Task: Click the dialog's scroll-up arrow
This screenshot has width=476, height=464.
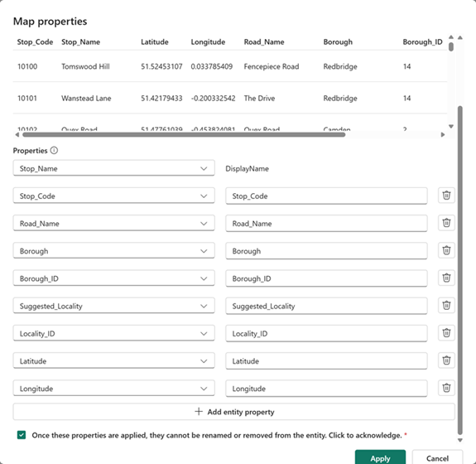Action: (x=460, y=37)
